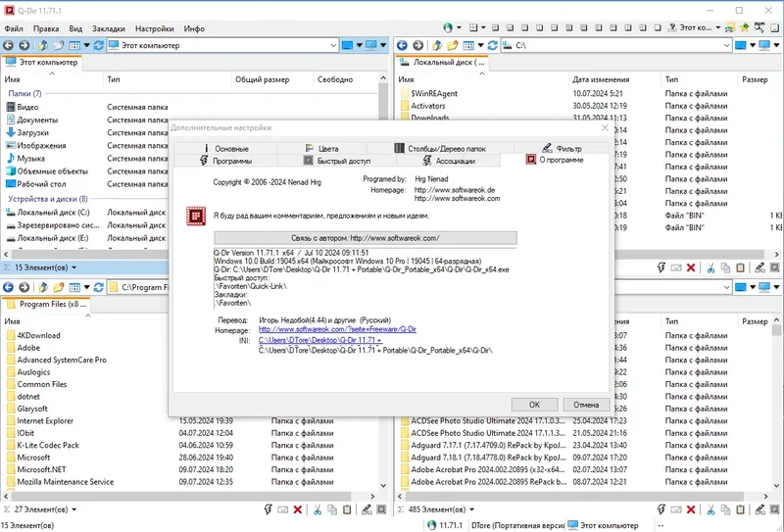The height and width of the screenshot is (532, 784).
Task: Click the back arrow in top-left pane
Action: point(8,45)
